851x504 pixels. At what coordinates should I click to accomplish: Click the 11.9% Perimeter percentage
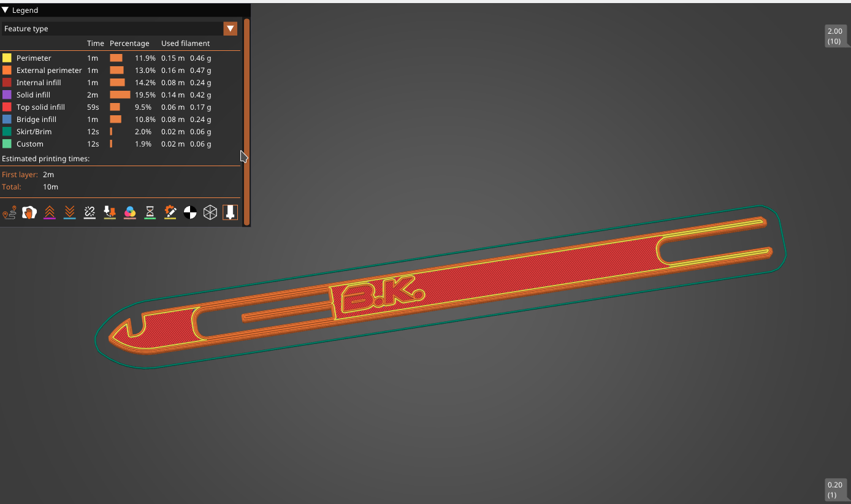click(145, 58)
